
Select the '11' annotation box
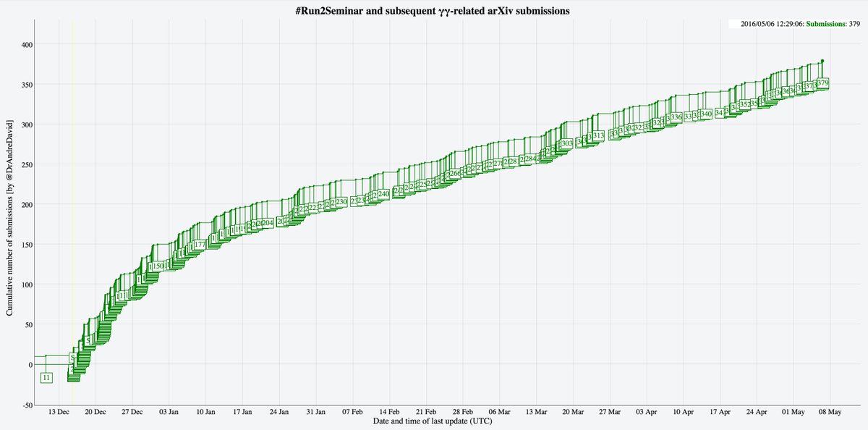[46, 377]
